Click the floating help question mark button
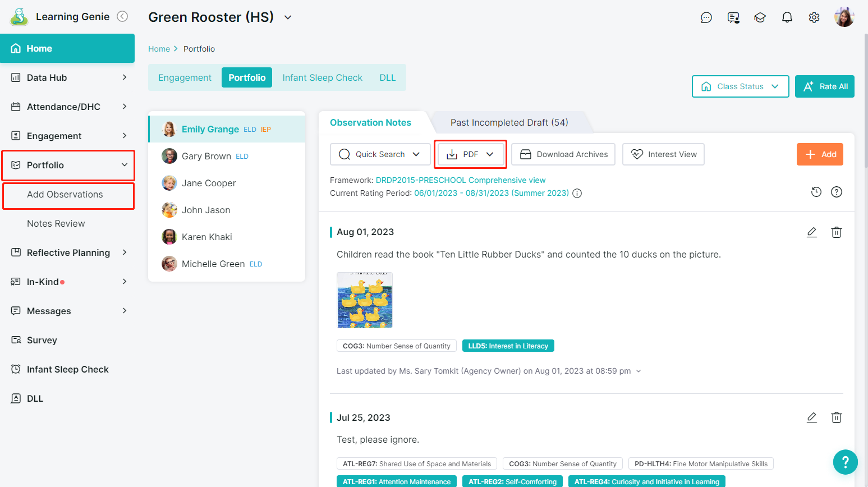This screenshot has height=487, width=868. [845, 462]
